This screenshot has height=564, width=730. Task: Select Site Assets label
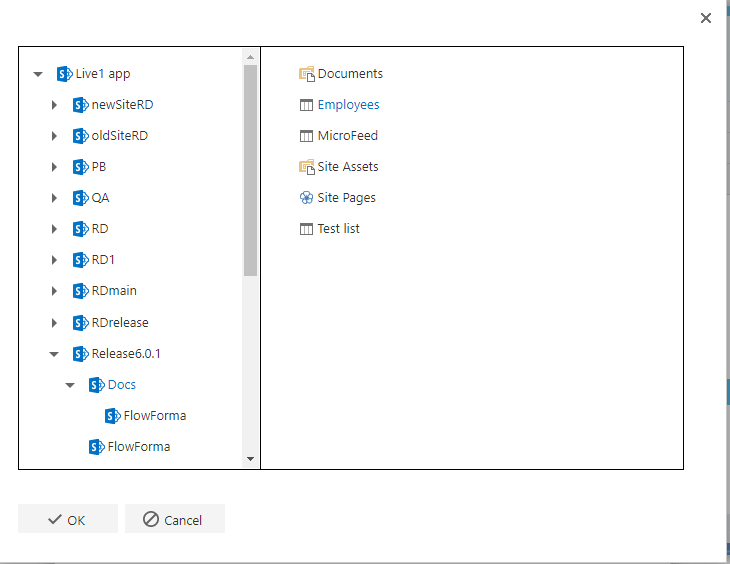(x=348, y=167)
